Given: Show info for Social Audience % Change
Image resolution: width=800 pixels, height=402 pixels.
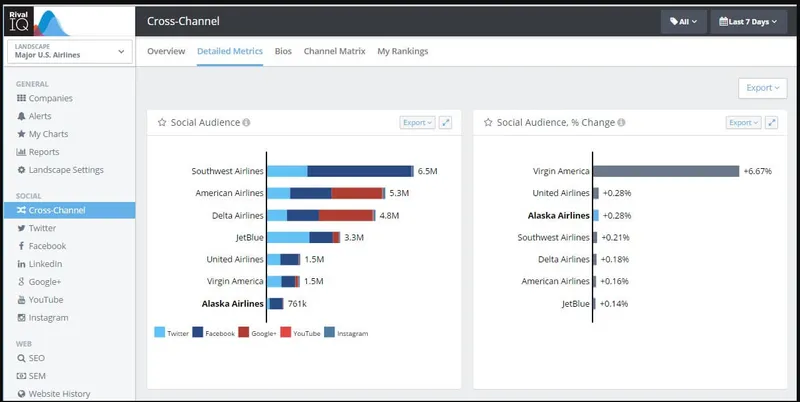Looking at the screenshot, I should tap(621, 122).
